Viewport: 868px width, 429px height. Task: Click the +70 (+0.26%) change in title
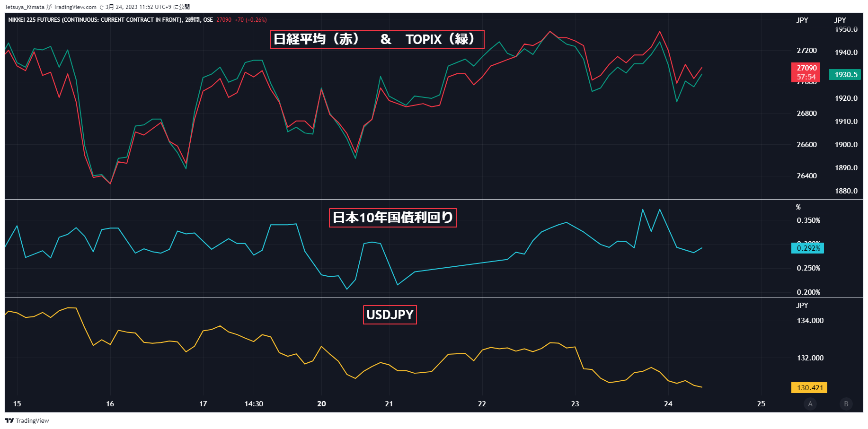[x=251, y=20]
